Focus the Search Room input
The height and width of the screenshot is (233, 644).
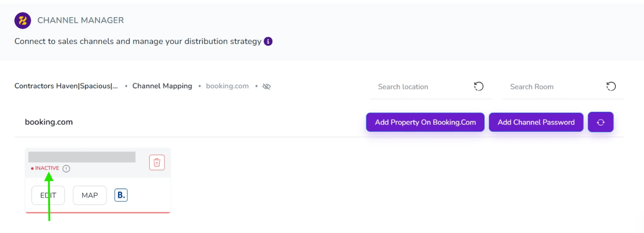click(x=551, y=87)
